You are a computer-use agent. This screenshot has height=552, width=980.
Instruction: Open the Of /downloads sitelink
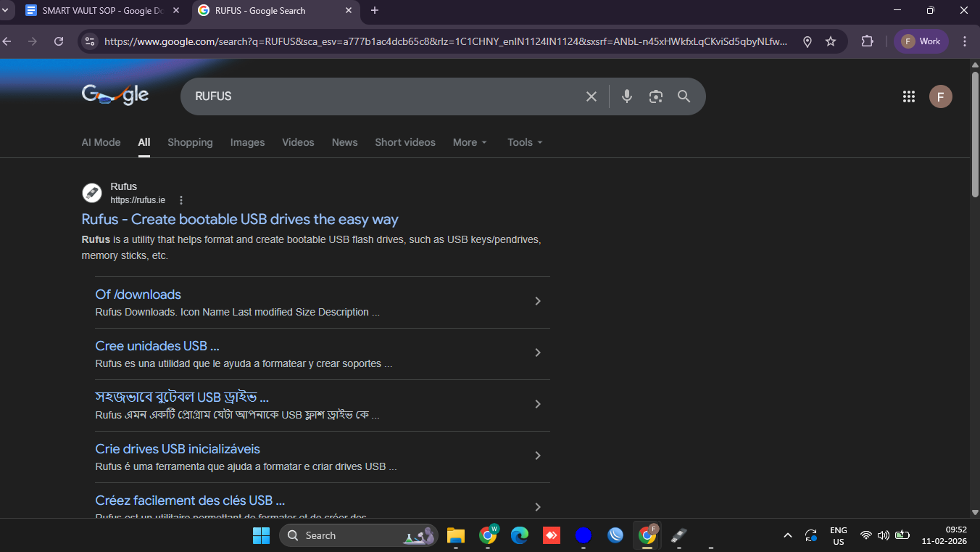tap(138, 294)
